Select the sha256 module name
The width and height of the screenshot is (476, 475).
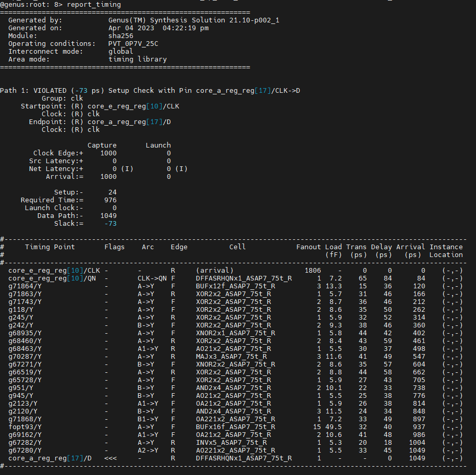click(x=121, y=36)
